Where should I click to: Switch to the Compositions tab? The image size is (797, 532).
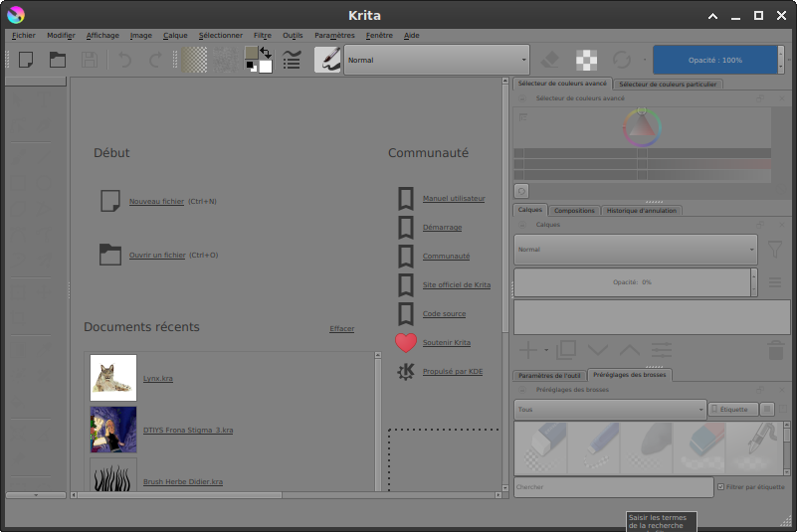pos(574,211)
